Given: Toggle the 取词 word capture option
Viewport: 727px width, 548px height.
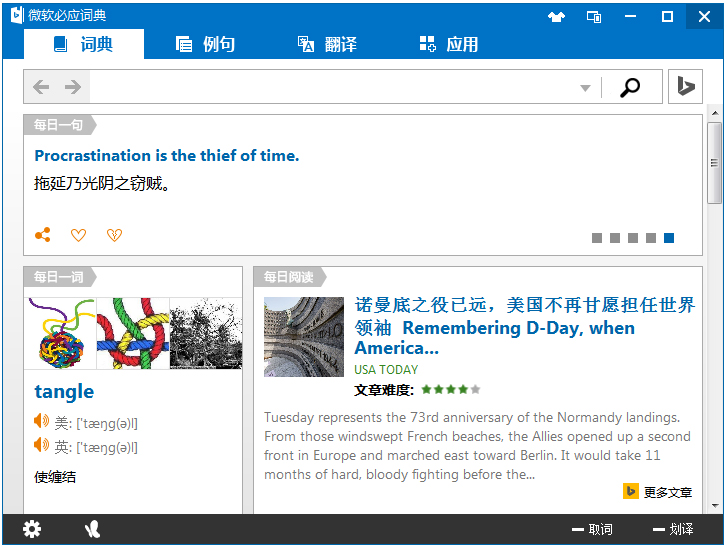Looking at the screenshot, I should [592, 529].
